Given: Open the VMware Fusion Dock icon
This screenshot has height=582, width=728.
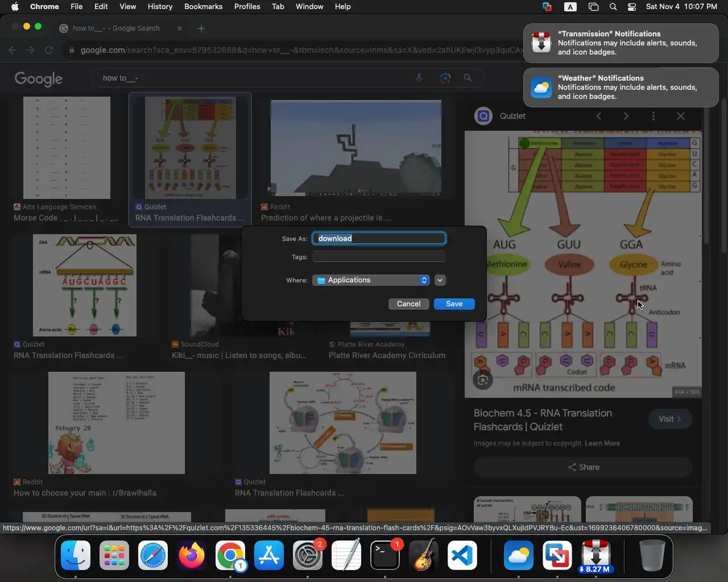Looking at the screenshot, I should click(x=557, y=555).
